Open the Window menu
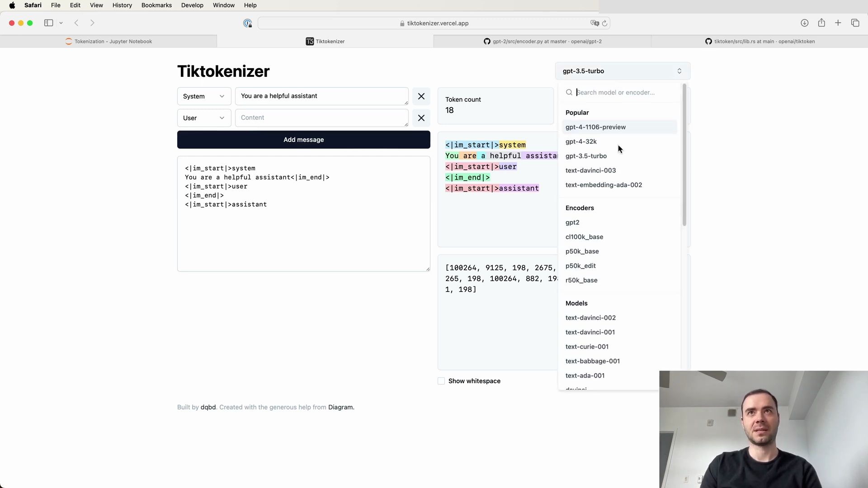The width and height of the screenshot is (868, 488). pyautogui.click(x=224, y=5)
